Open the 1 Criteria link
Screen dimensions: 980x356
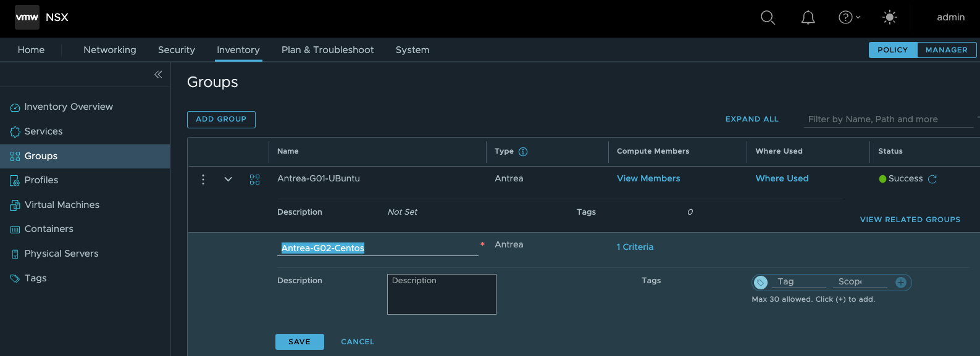(x=635, y=247)
